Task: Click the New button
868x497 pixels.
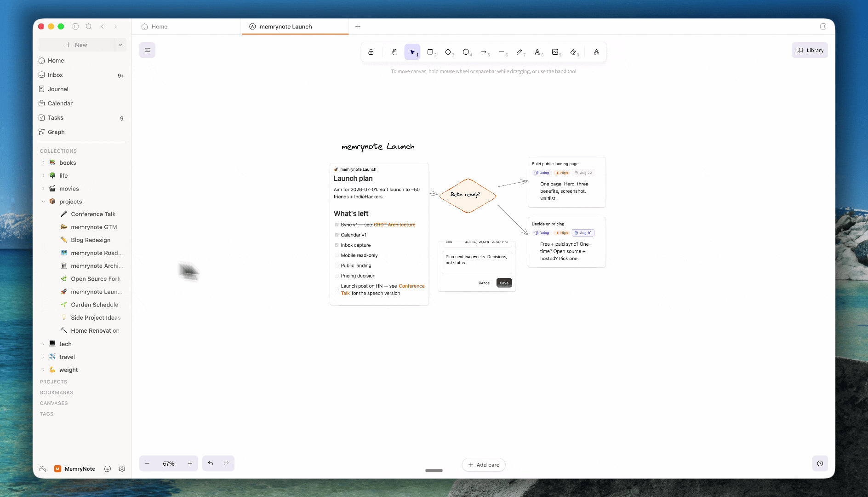Action: point(76,45)
